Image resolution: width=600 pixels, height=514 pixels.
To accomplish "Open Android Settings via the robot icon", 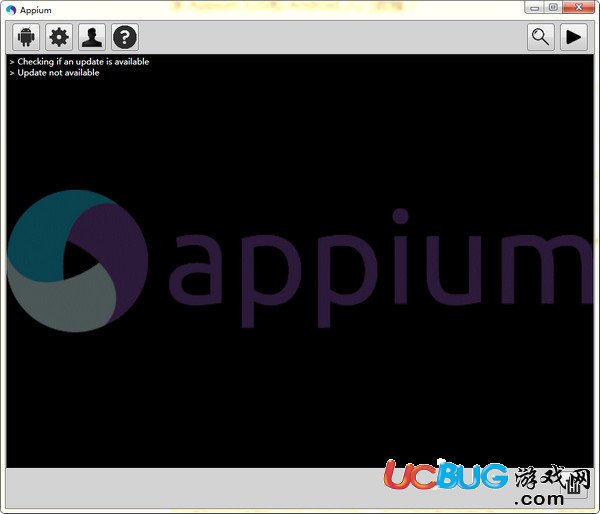I will tap(26, 37).
